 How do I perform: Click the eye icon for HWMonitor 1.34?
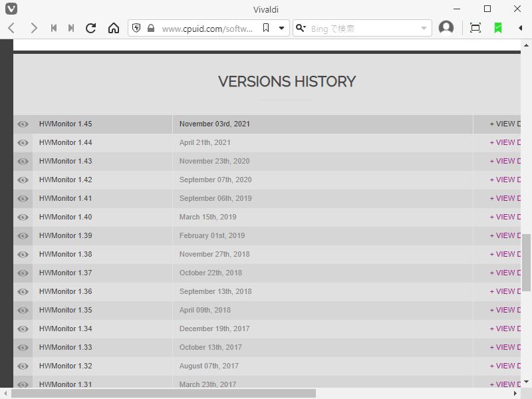[23, 329]
